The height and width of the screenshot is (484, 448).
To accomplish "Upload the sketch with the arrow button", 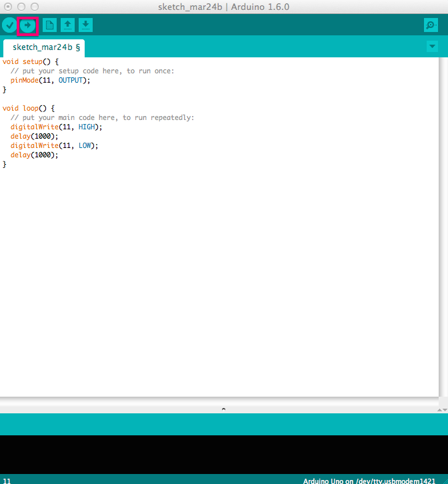I will [27, 25].
